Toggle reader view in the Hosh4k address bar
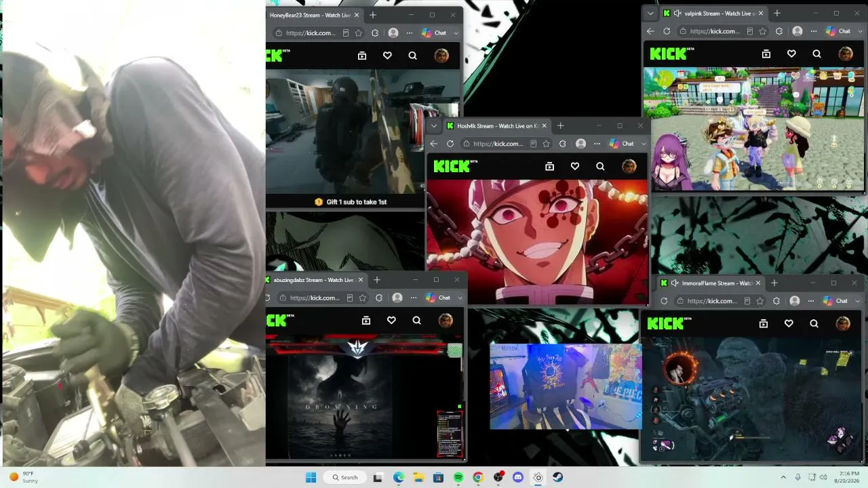 pos(534,144)
